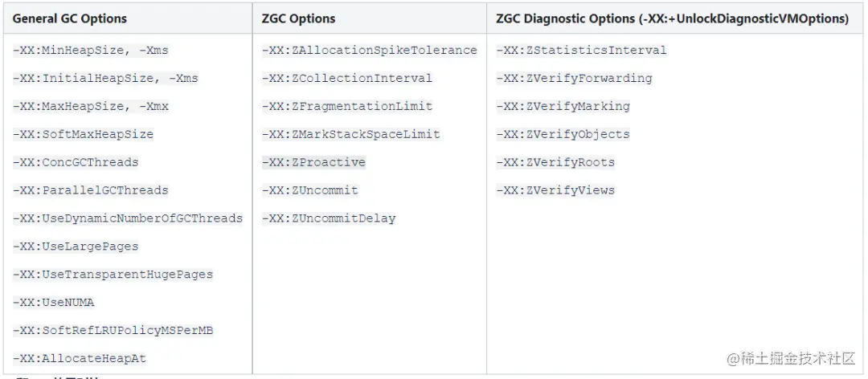Image resolution: width=868 pixels, height=379 pixels.
Task: Click the -XX:ZVerifyForwarding entry
Action: tap(574, 79)
